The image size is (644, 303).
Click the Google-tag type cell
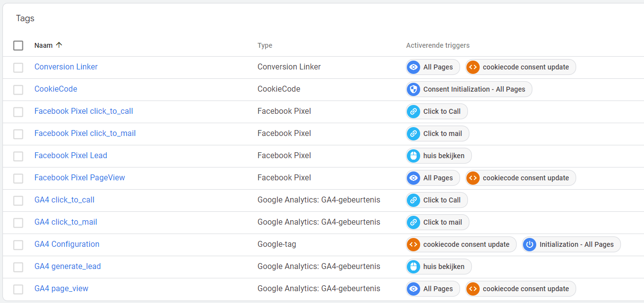click(277, 244)
